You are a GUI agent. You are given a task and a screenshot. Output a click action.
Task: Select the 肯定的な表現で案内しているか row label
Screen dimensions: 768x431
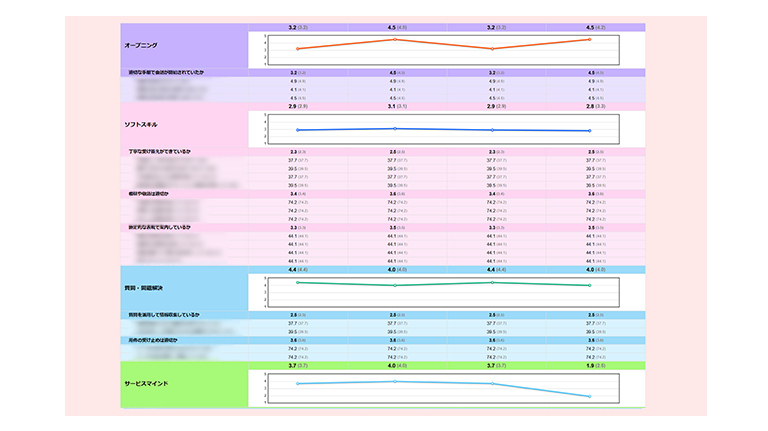coord(158,227)
